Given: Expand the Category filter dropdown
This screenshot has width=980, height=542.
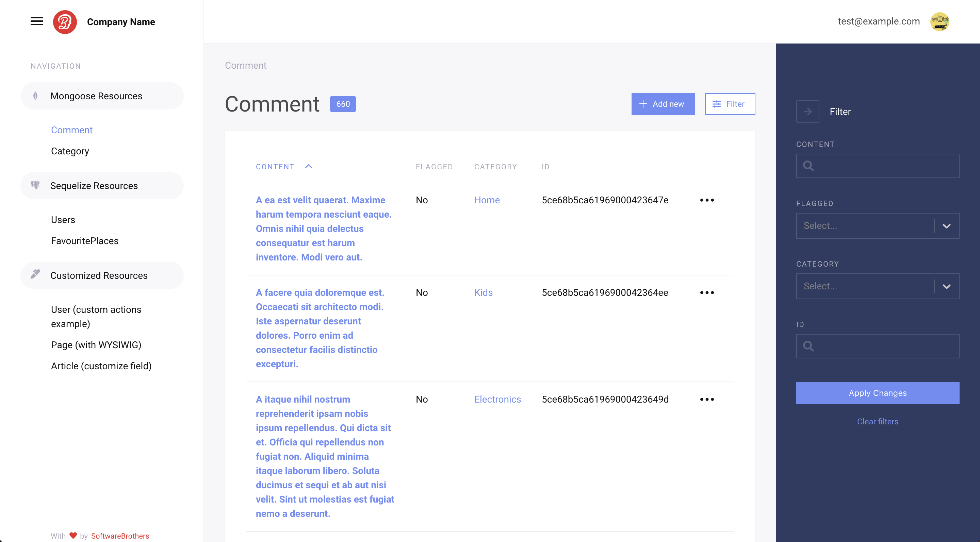Looking at the screenshot, I should point(946,286).
